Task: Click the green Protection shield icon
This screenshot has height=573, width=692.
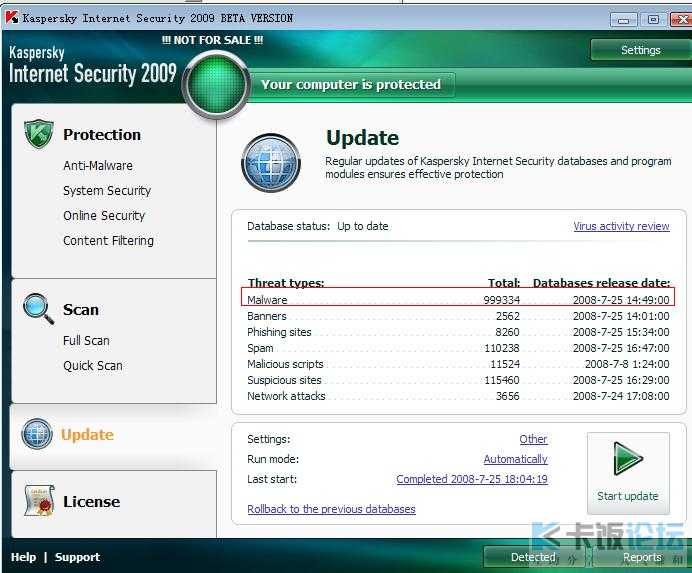Action: (x=39, y=134)
